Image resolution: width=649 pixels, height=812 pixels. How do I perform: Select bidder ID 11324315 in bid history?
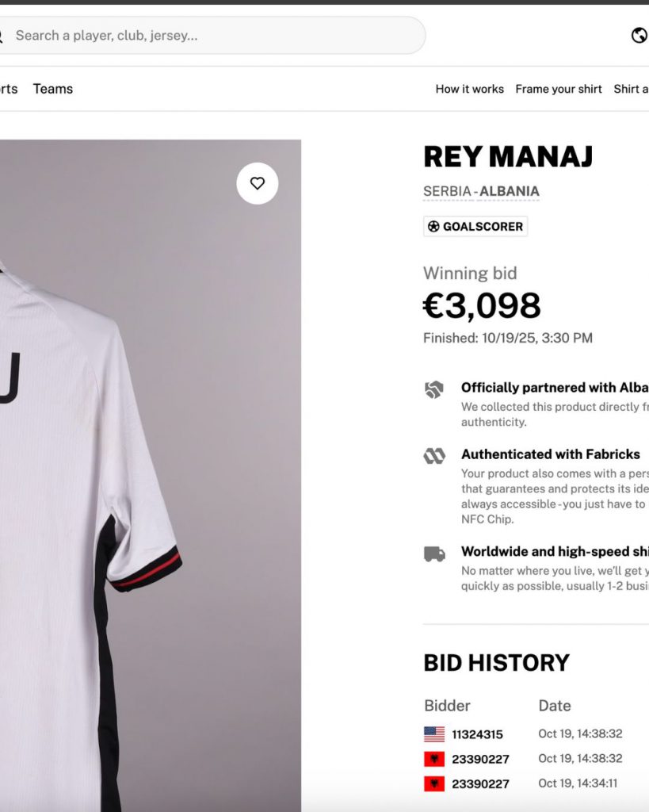pyautogui.click(x=477, y=734)
